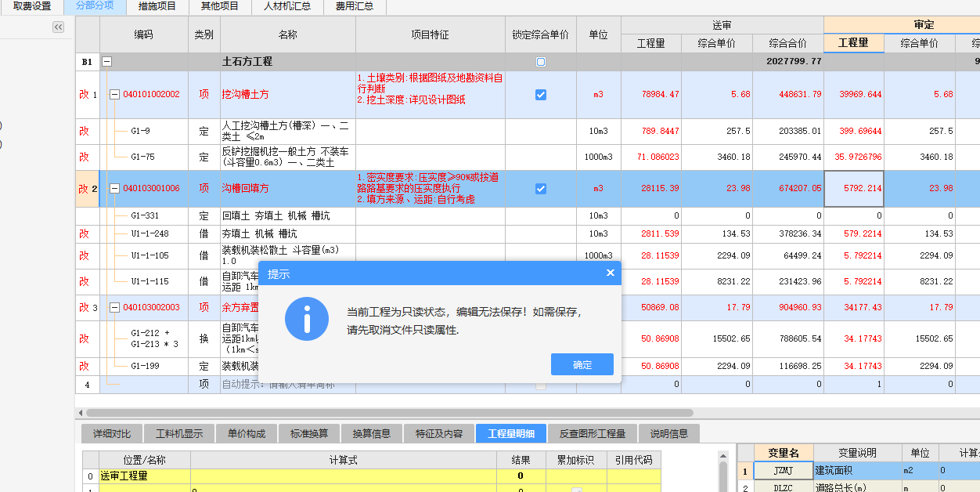Open the 单价构成 bottom tab

click(247, 433)
